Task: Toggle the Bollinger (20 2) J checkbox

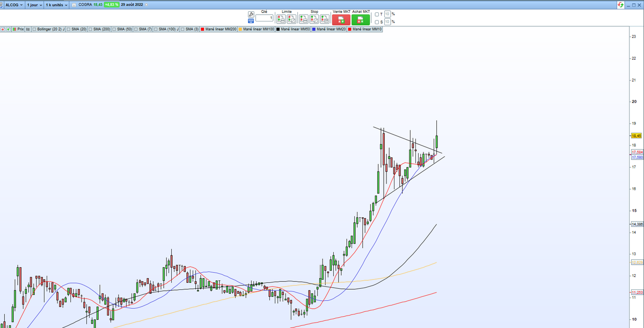Action: (35, 29)
